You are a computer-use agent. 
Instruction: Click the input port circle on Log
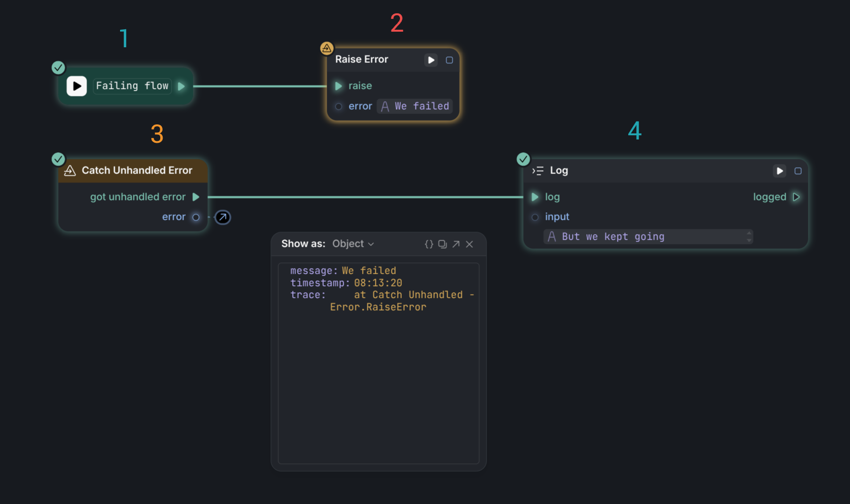click(x=535, y=217)
